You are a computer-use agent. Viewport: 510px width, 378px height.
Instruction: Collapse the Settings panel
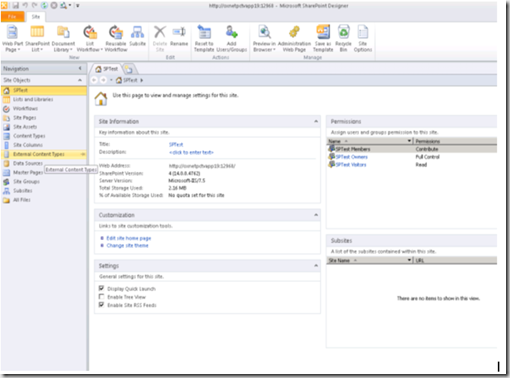316,266
